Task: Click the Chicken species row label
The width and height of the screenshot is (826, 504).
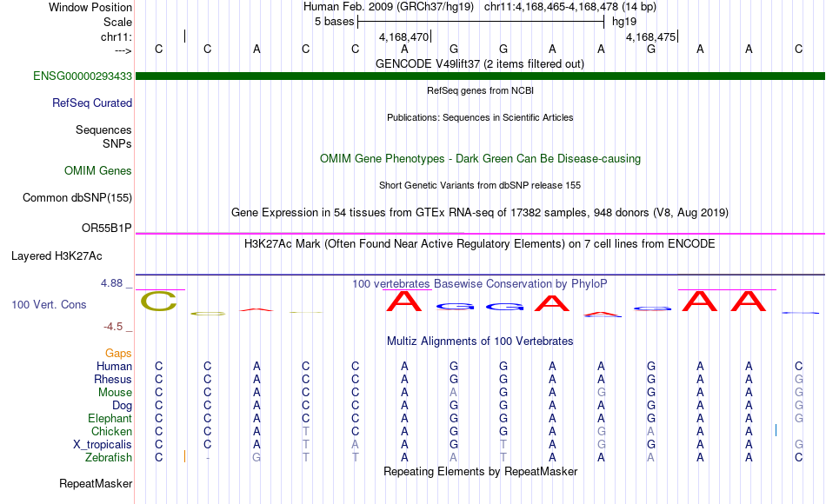Action: click(111, 431)
